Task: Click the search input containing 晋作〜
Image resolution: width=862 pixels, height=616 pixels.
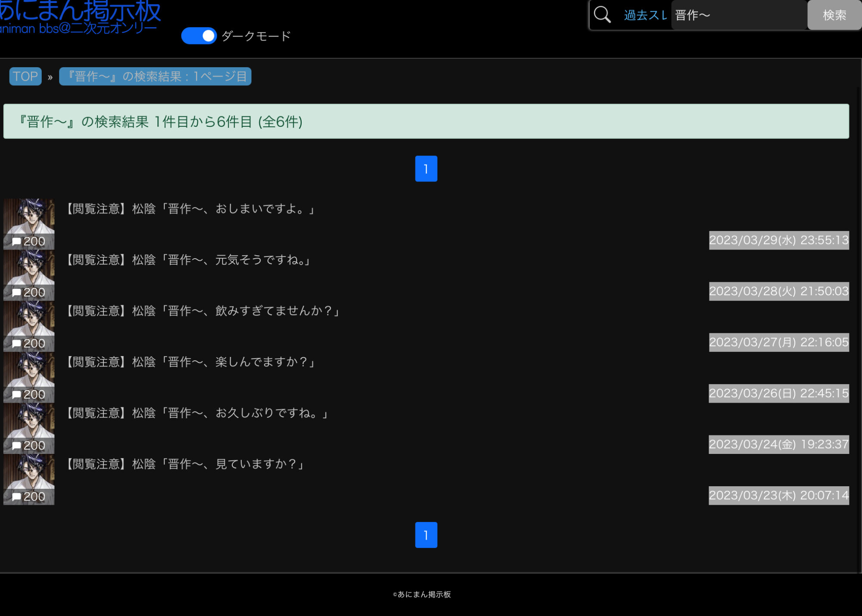Action: click(738, 16)
